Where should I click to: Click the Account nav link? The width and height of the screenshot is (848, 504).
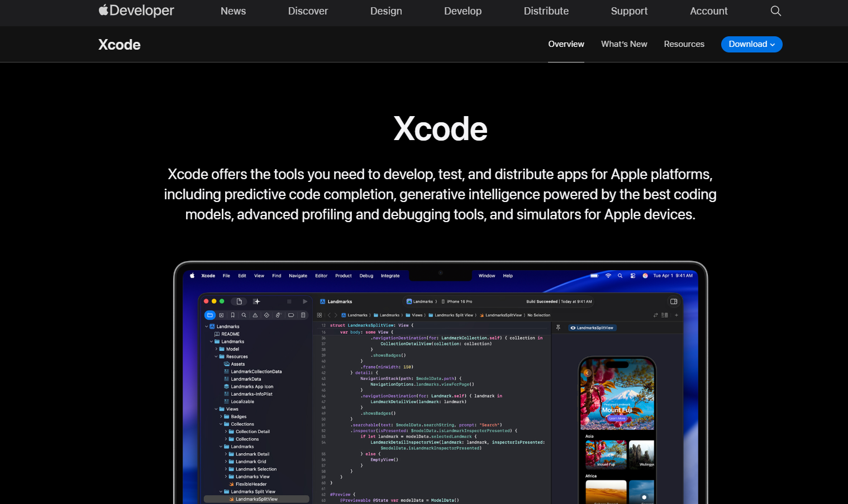click(709, 11)
